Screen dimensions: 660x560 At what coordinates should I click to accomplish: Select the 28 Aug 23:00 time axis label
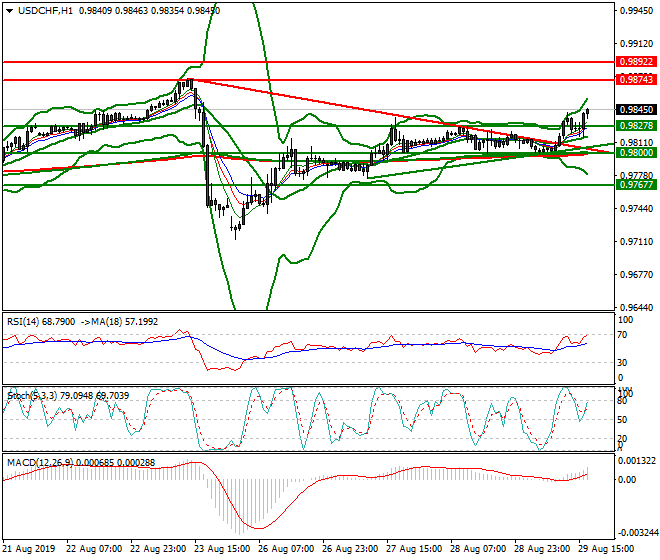tap(542, 549)
